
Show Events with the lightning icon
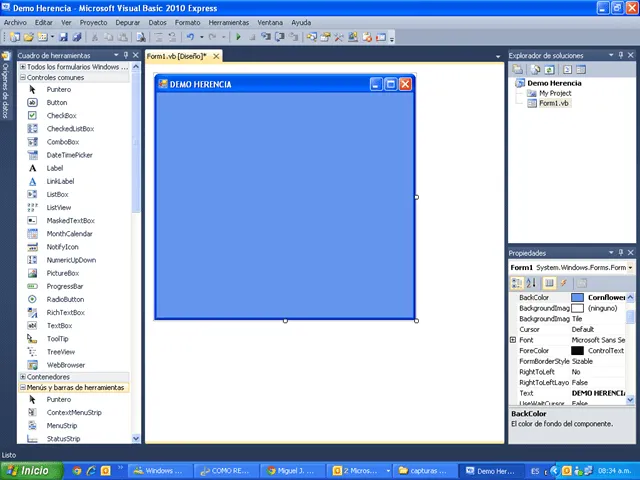(563, 283)
